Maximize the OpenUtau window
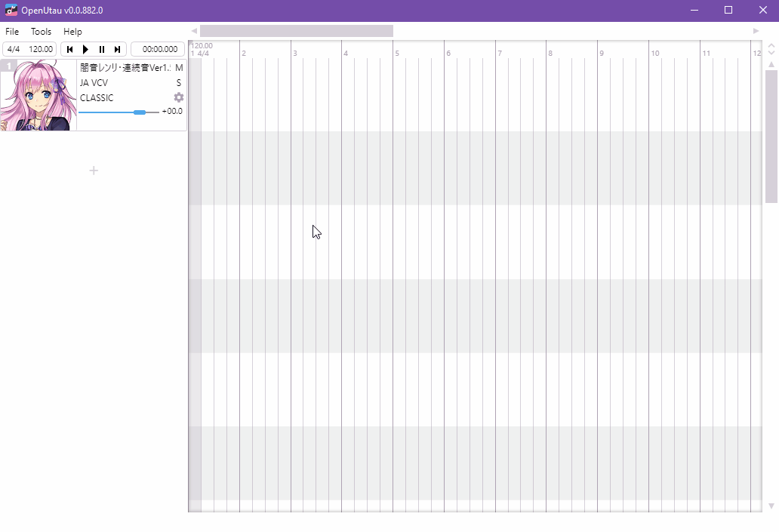This screenshot has width=779, height=532. (x=728, y=10)
